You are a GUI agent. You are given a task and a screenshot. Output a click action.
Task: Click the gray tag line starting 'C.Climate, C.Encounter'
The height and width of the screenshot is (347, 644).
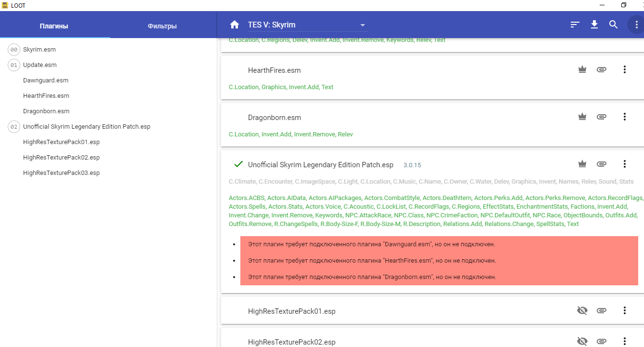tap(431, 182)
